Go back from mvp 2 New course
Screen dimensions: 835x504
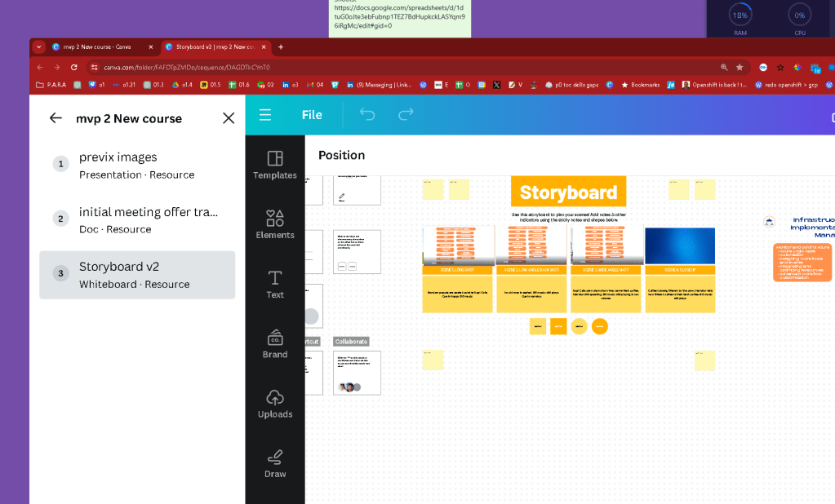(56, 118)
